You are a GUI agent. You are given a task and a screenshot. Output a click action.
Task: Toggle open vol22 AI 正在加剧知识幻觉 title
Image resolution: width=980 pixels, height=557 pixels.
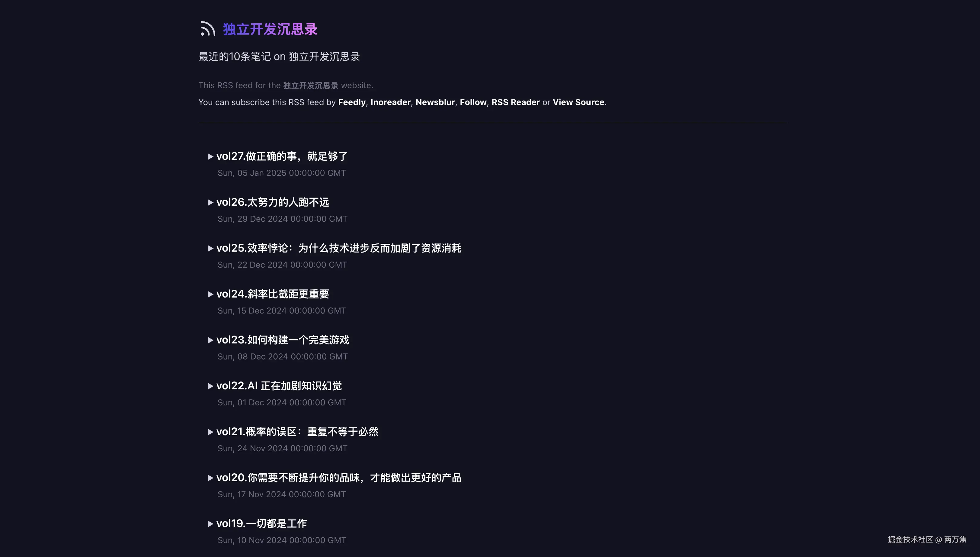point(279,386)
